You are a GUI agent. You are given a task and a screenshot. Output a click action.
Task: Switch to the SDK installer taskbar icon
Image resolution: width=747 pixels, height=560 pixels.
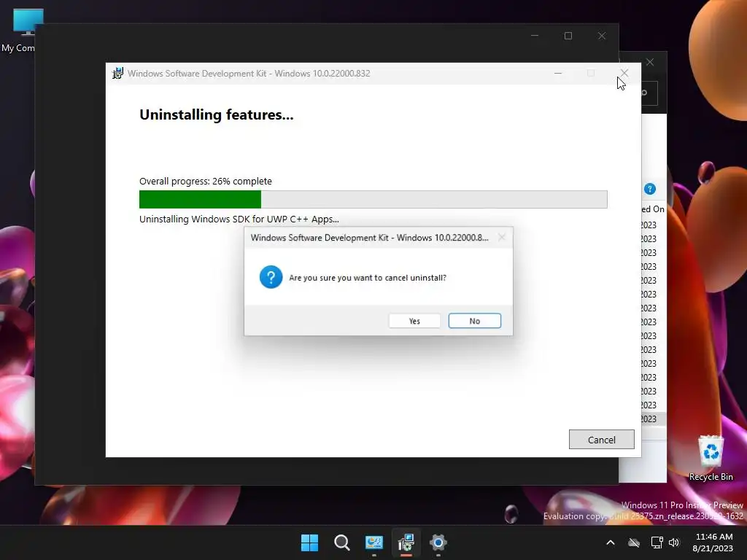coord(406,542)
